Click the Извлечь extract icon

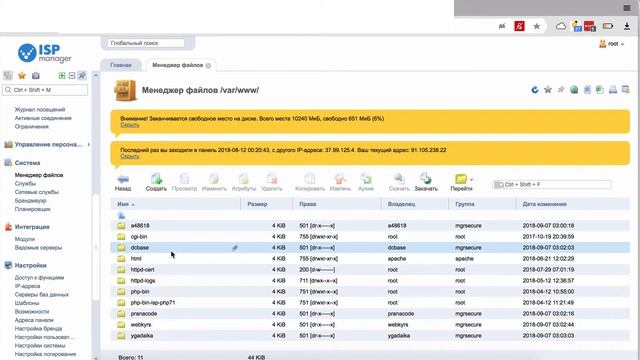click(340, 179)
